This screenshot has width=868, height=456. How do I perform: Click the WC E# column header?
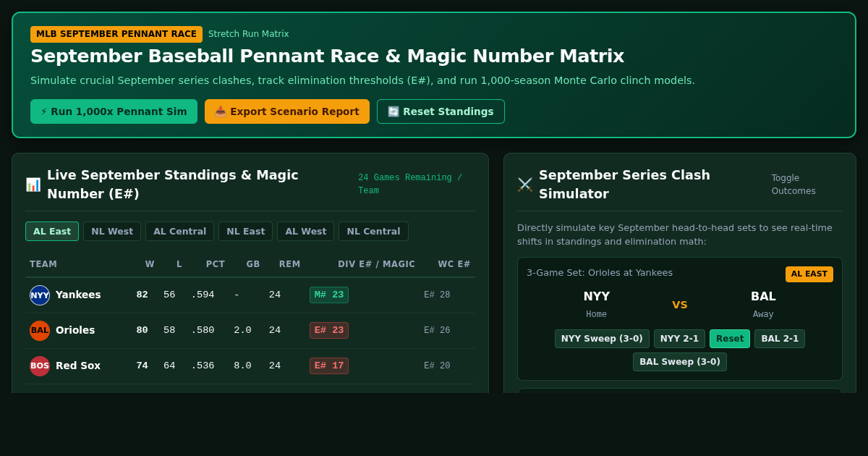point(454,264)
